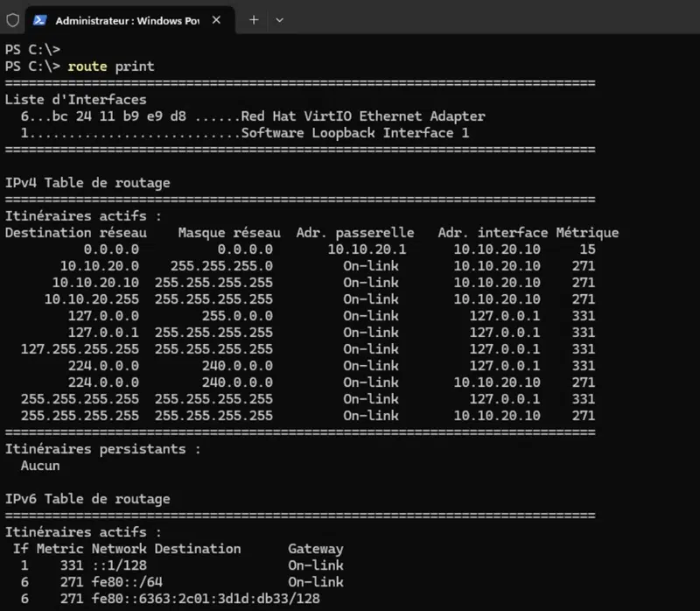Expand the new tab profile dropdown chevron

[279, 19]
